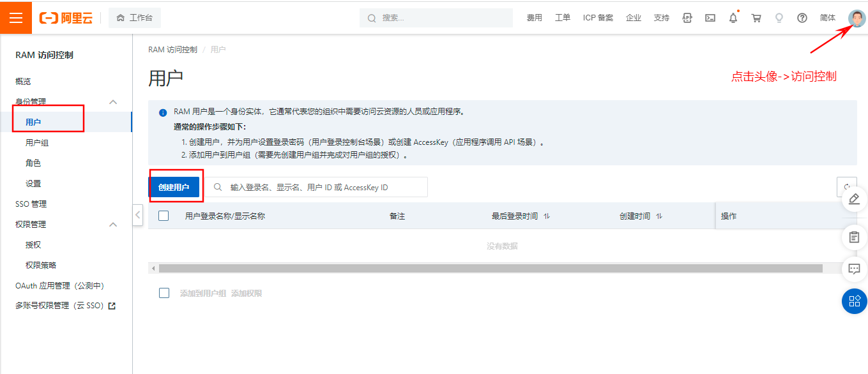Viewport: 868px width, 374px height.
Task: Collapse the left sidebar with arrow handle
Action: [138, 215]
